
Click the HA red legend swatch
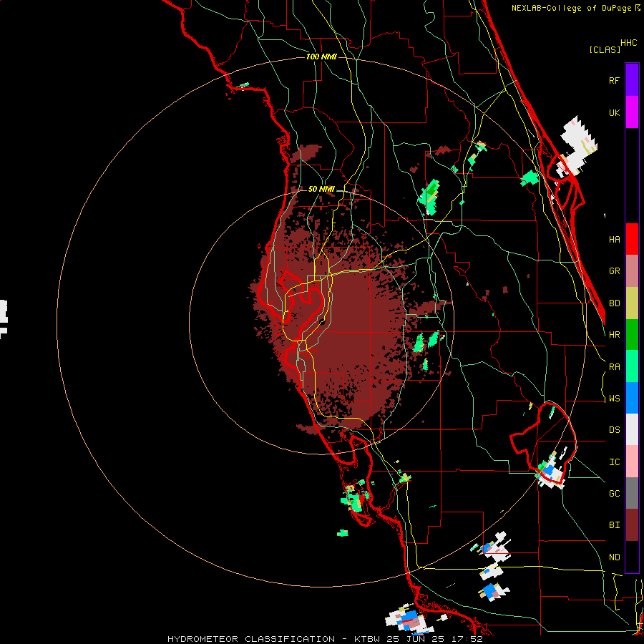pos(632,239)
